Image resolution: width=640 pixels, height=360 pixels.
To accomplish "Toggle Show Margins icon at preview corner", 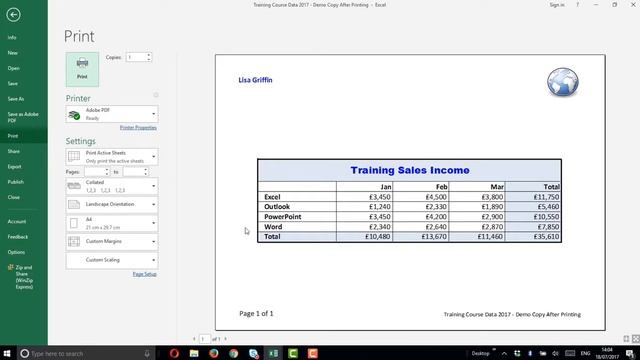I will tap(627, 339).
